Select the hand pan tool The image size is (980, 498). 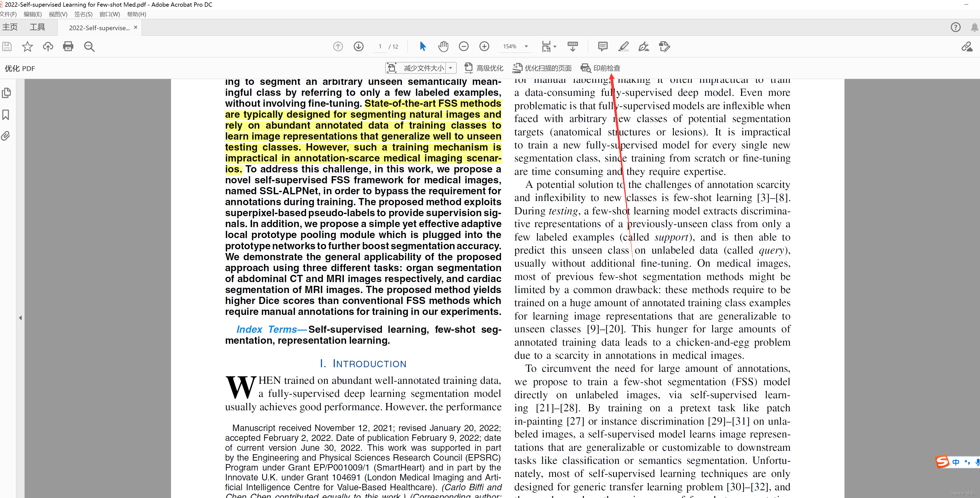(x=443, y=46)
